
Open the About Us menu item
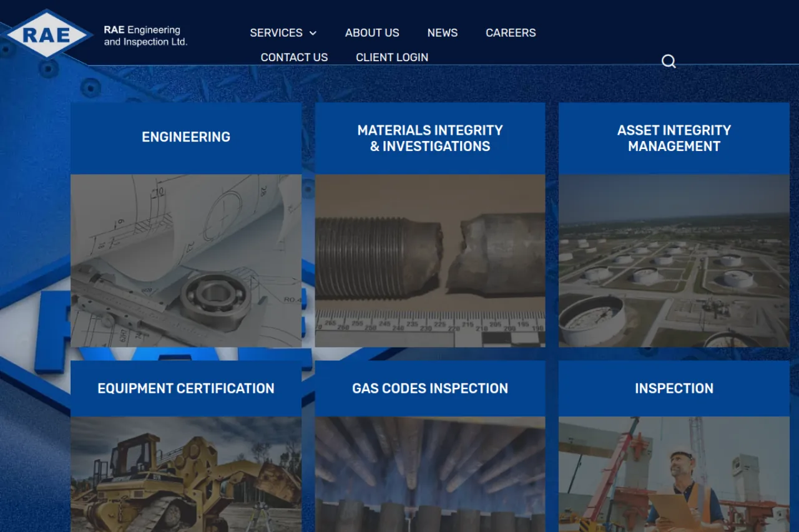pyautogui.click(x=372, y=32)
